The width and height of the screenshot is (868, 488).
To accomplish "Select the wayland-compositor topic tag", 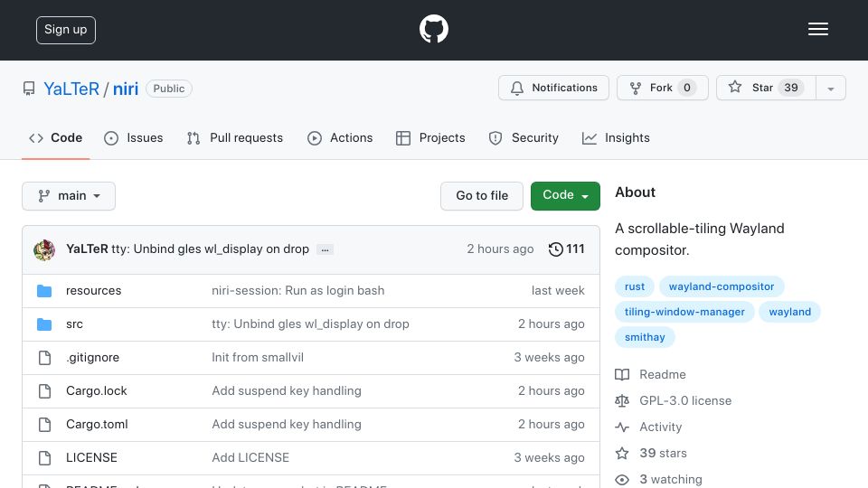I will [x=722, y=286].
